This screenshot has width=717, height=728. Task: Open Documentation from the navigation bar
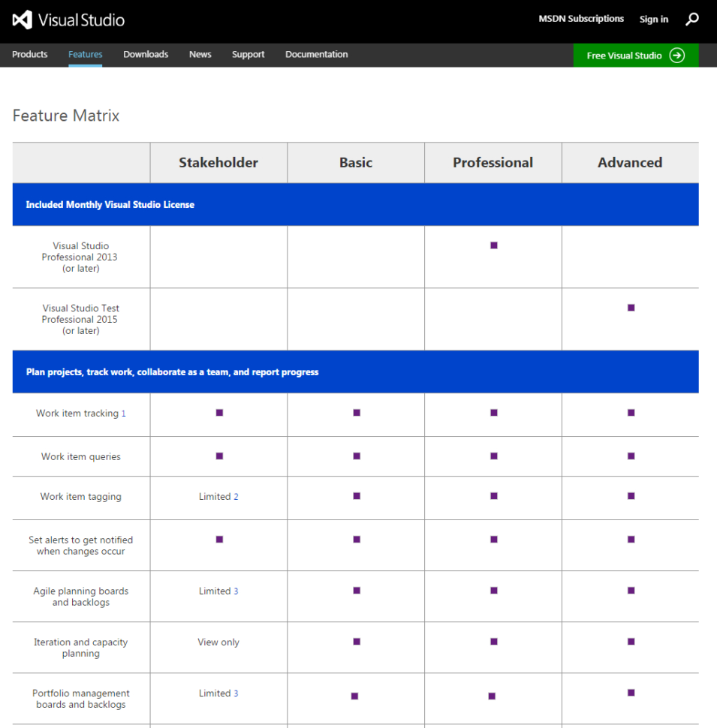click(x=316, y=54)
